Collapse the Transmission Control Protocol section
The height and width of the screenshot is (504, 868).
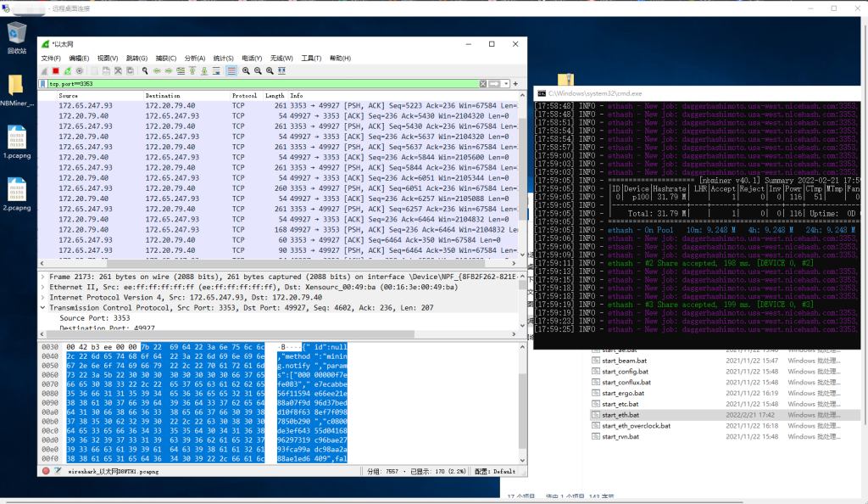click(44, 308)
